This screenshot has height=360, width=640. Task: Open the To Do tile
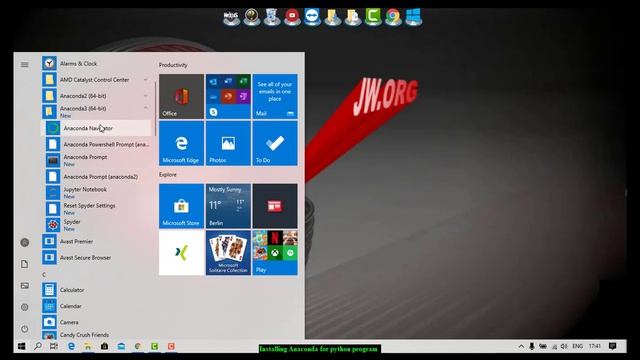275,143
